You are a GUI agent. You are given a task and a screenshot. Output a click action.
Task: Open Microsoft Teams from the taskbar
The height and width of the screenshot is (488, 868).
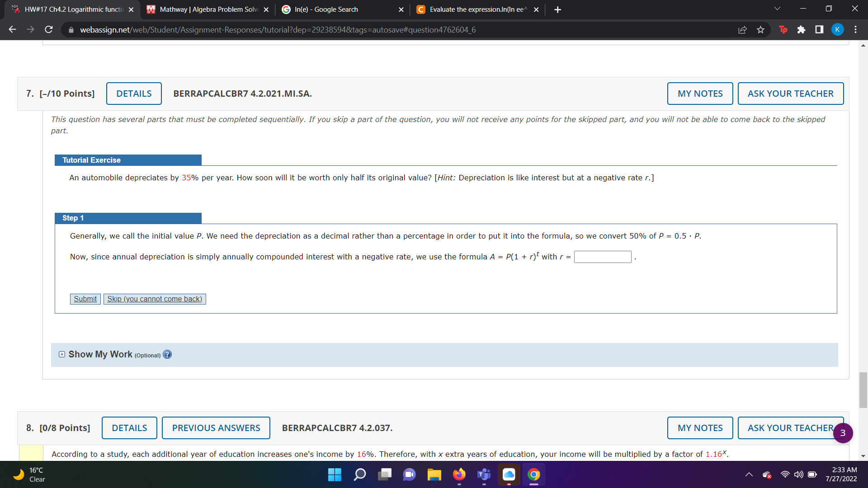tap(484, 475)
